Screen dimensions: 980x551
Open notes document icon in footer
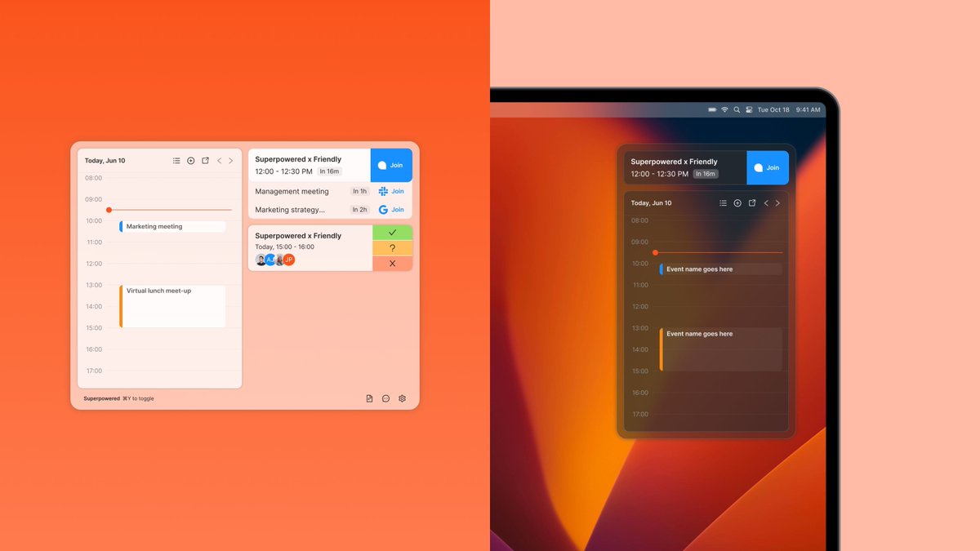point(369,398)
